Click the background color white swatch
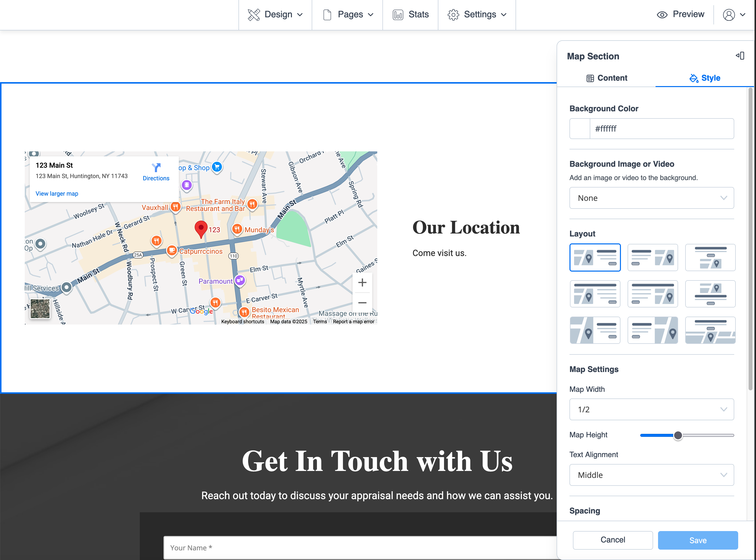Image resolution: width=756 pixels, height=560 pixels. pos(580,128)
